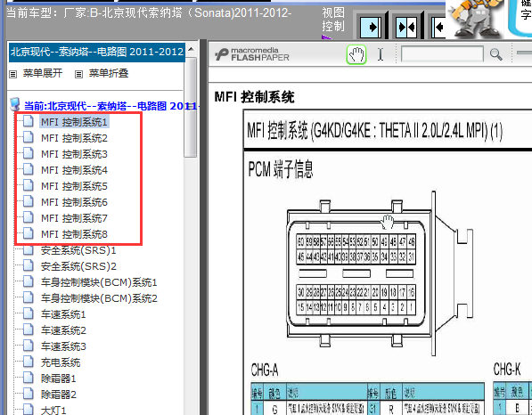Click the 视图控制 label
Image resolution: width=532 pixels, height=415 pixels.
pyautogui.click(x=333, y=20)
